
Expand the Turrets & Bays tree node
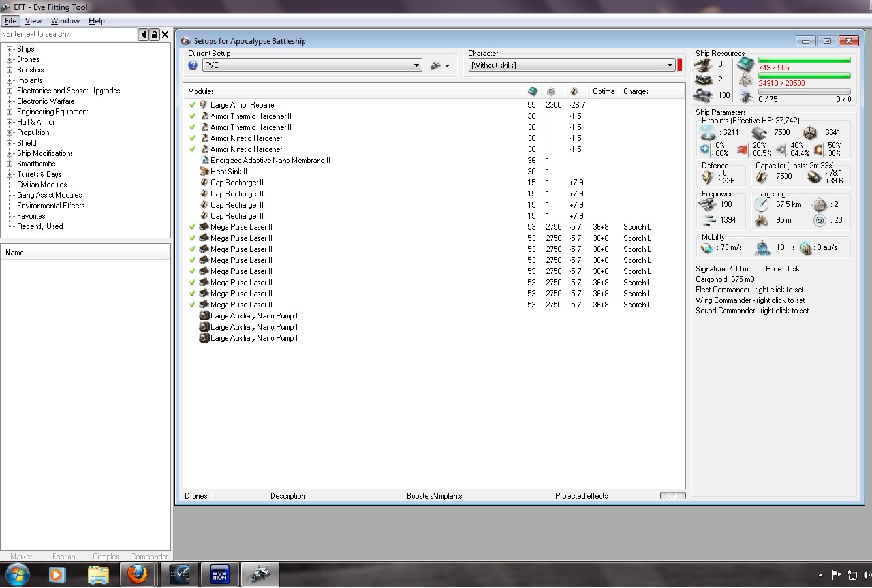[x=10, y=174]
